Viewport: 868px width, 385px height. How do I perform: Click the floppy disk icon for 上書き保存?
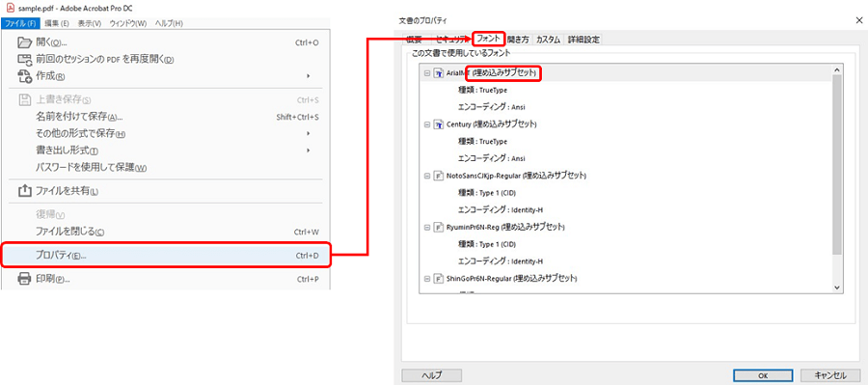click(25, 99)
